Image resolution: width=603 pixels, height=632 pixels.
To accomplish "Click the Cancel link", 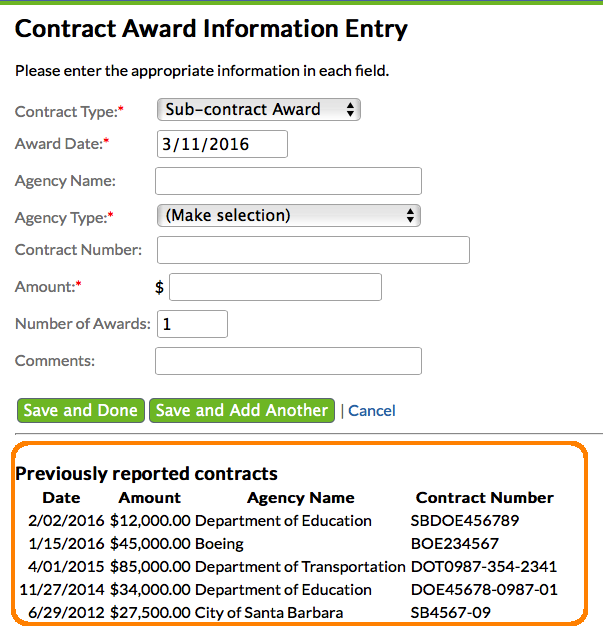I will pyautogui.click(x=372, y=410).
